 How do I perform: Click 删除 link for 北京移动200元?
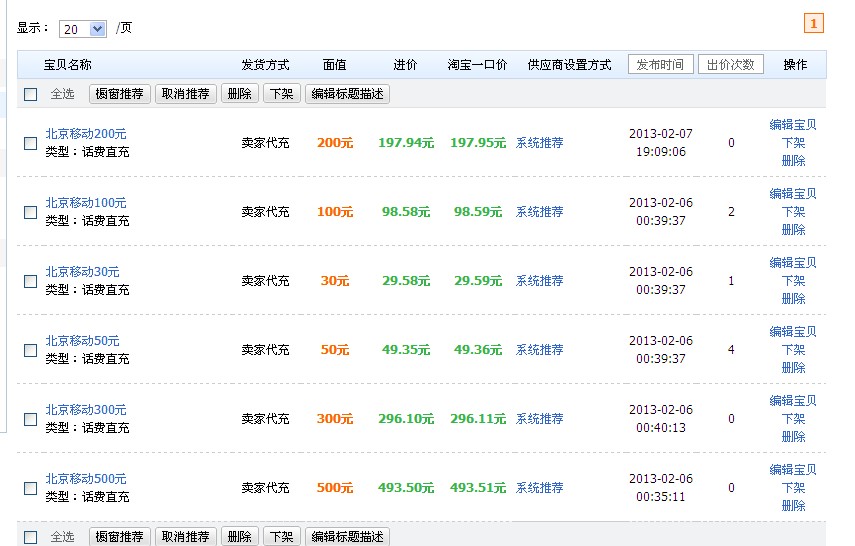793,161
